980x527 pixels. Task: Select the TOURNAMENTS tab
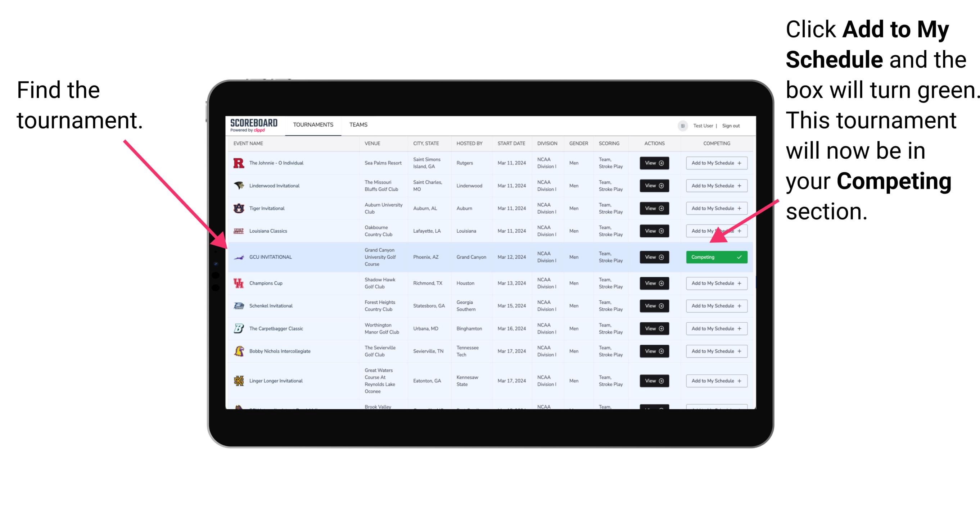pyautogui.click(x=313, y=124)
